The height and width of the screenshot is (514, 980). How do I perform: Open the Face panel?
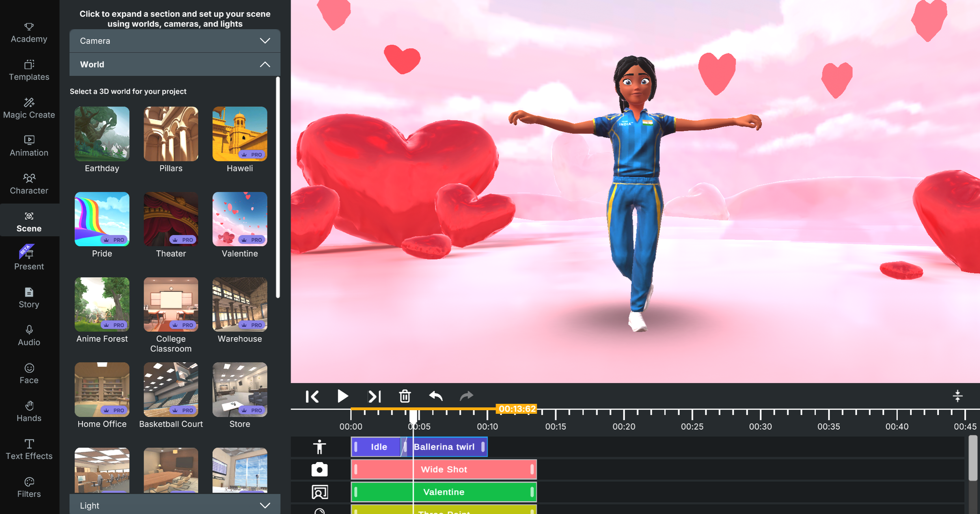tap(29, 374)
